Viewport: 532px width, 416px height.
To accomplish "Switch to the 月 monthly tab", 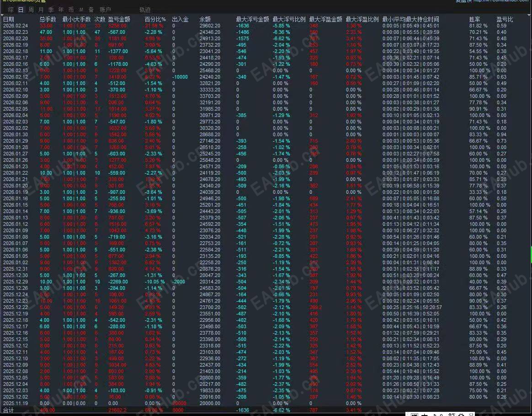I will click(41, 10).
